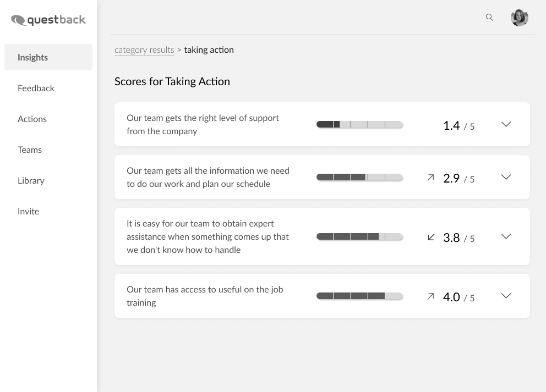Follow the category results breadcrumb link

pos(144,50)
